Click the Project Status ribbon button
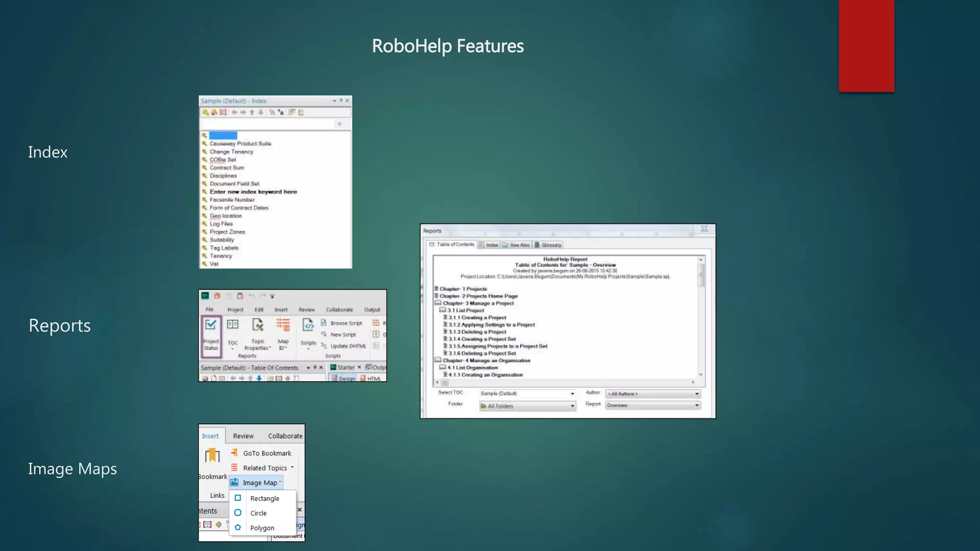The height and width of the screenshot is (551, 980). (211, 336)
